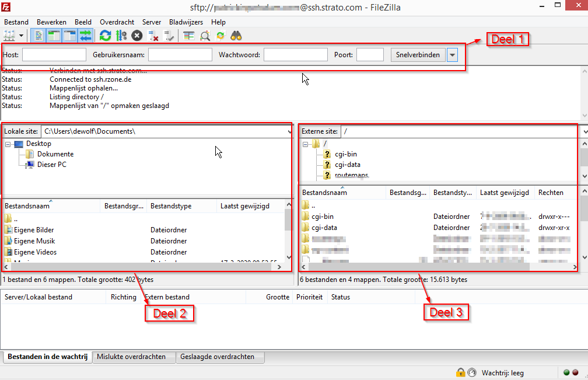Cancel the current operation
This screenshot has width=588, height=380.
pos(136,36)
